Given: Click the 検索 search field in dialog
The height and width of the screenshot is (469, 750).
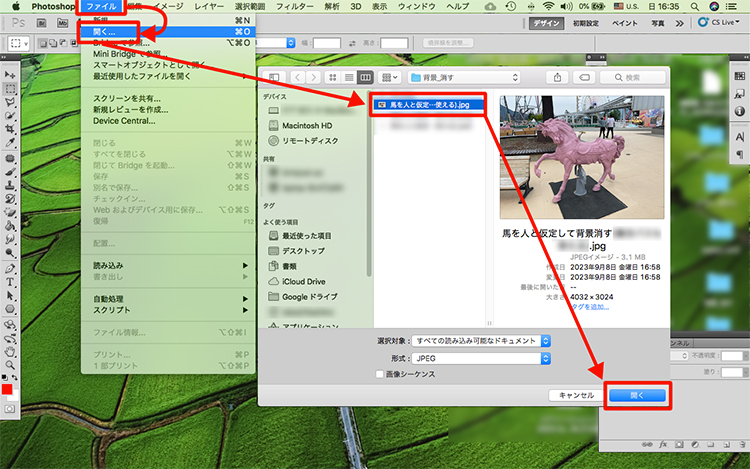Looking at the screenshot, I should pos(633,77).
